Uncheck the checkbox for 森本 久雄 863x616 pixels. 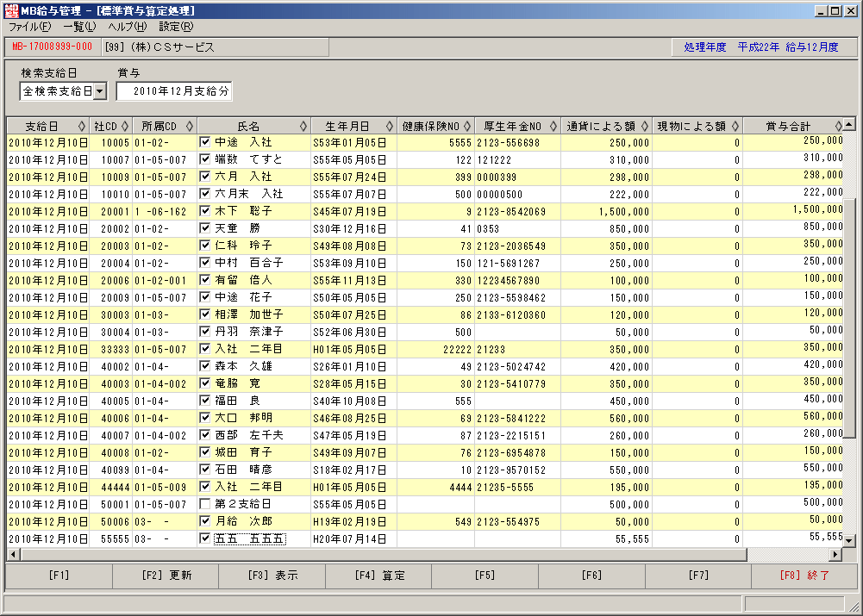(204, 366)
